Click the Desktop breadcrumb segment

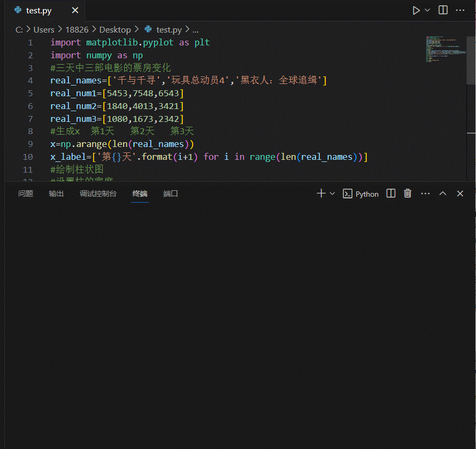pyautogui.click(x=115, y=30)
